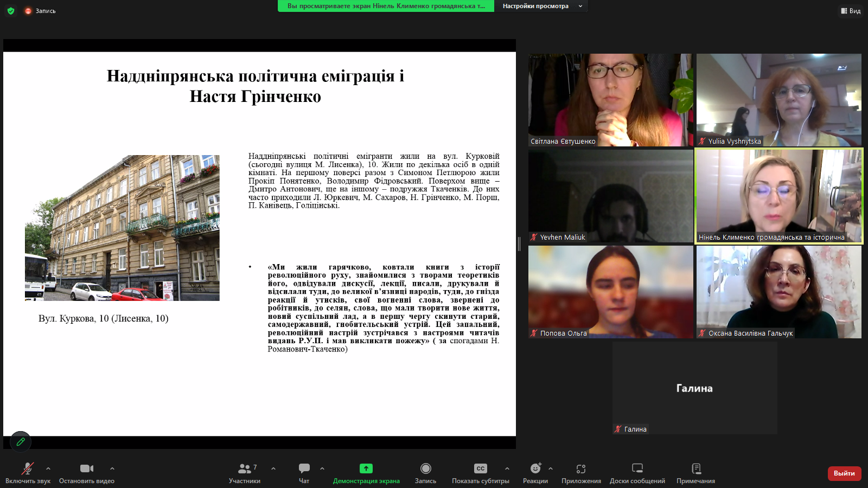Open the Вид view menu

point(851,11)
